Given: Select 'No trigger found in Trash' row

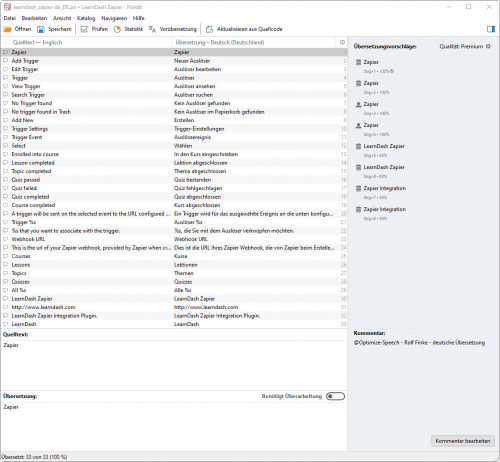Looking at the screenshot, I should point(174,112).
